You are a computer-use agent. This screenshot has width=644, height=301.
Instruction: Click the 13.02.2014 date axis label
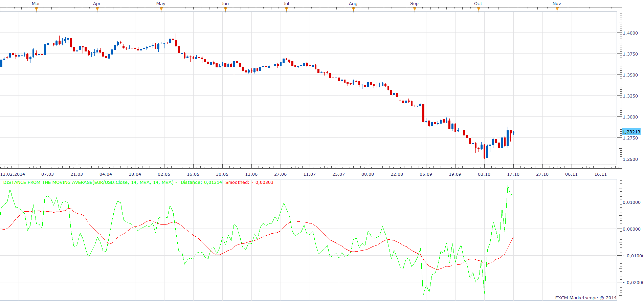[x=13, y=174]
